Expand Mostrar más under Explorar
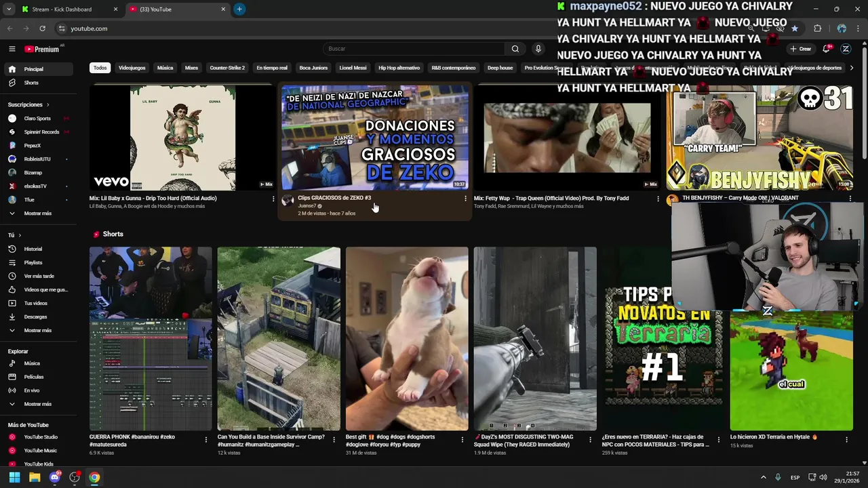This screenshot has height=488, width=868. click(39, 404)
